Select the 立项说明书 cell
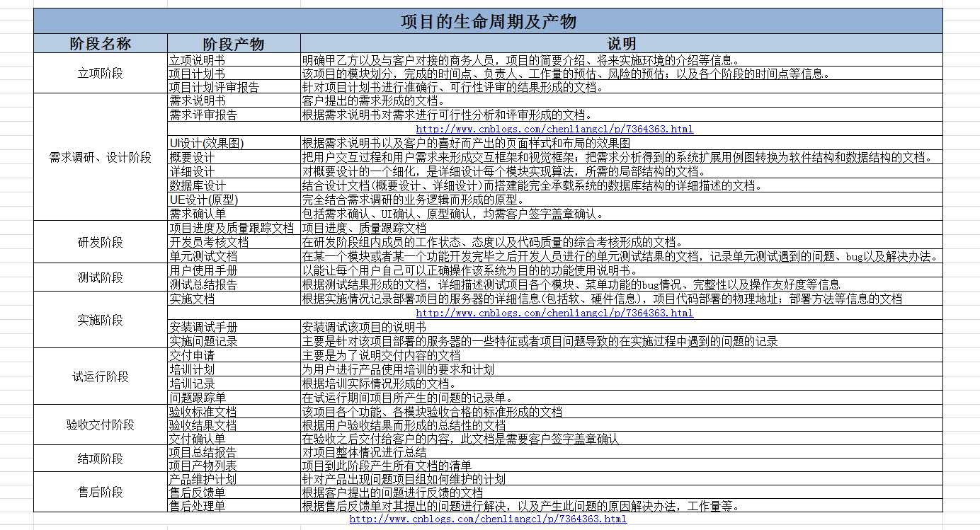 [234, 60]
